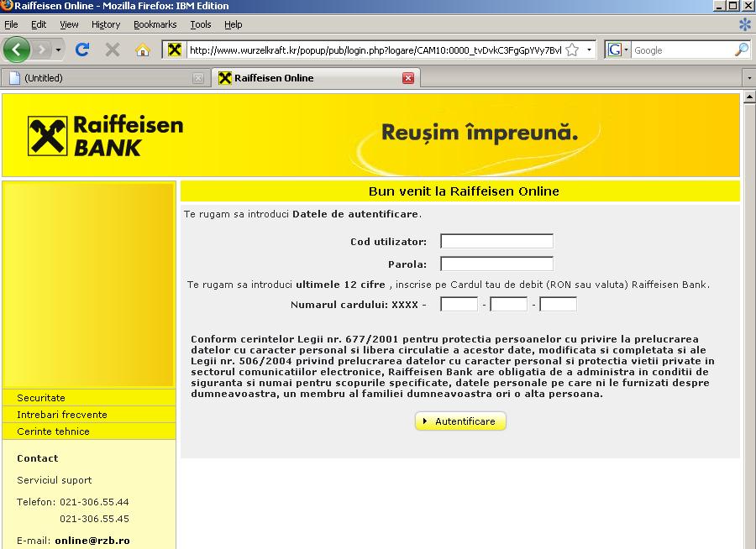This screenshot has width=756, height=549.
Task: Open the Edit menu
Action: point(39,24)
